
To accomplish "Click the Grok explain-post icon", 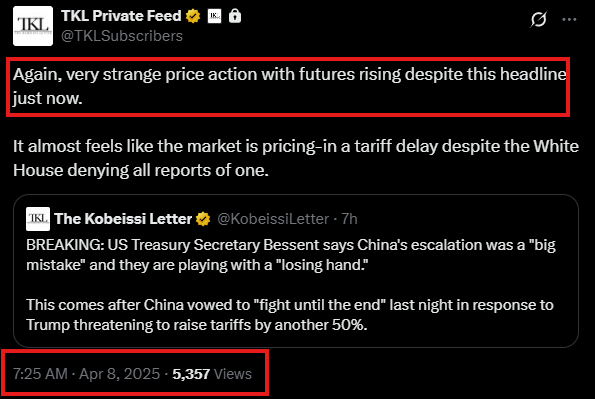I will [538, 19].
